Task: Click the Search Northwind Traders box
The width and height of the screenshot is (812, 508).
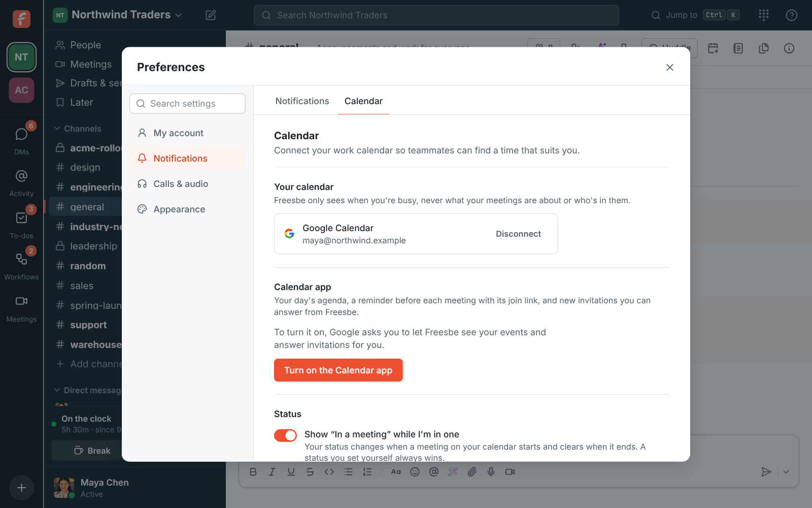Action: click(x=436, y=15)
